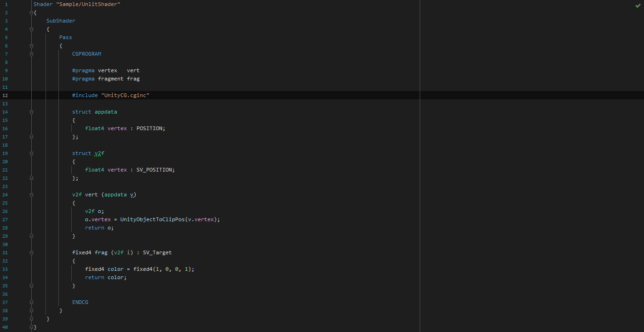Click the #include keyword on line 12
This screenshot has width=644, height=332.
[x=85, y=95]
